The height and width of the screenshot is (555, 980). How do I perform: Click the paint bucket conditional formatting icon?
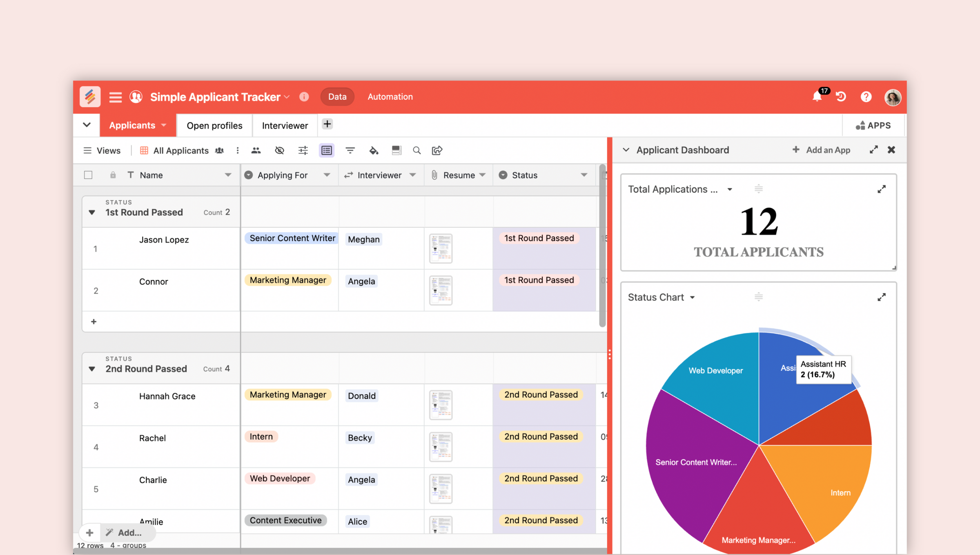374,150
